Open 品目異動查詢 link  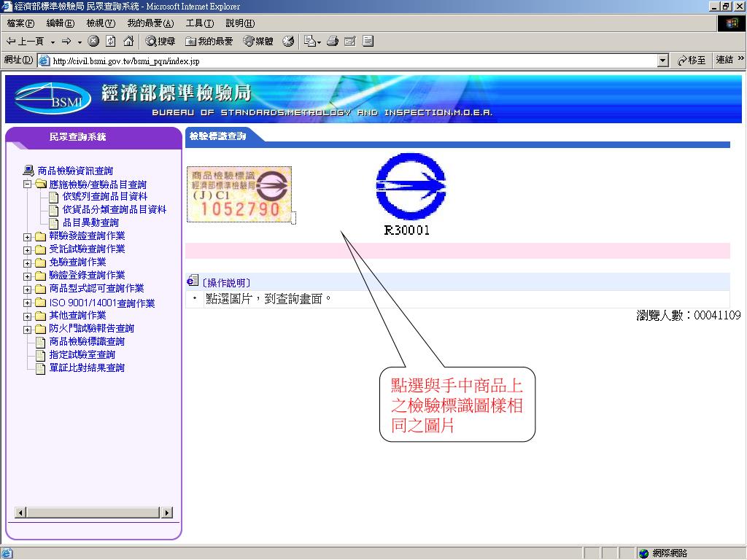pyautogui.click(x=90, y=223)
